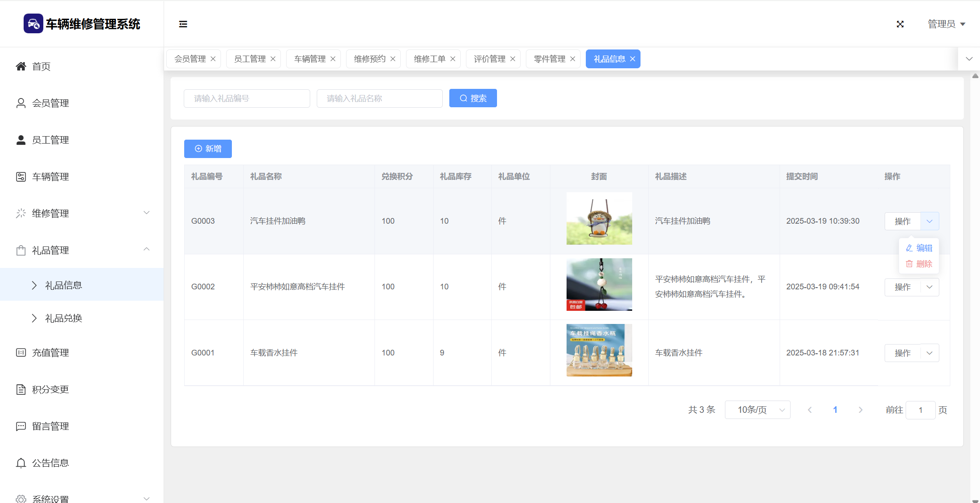Open the 10条/页 page size dropdown

[757, 410]
